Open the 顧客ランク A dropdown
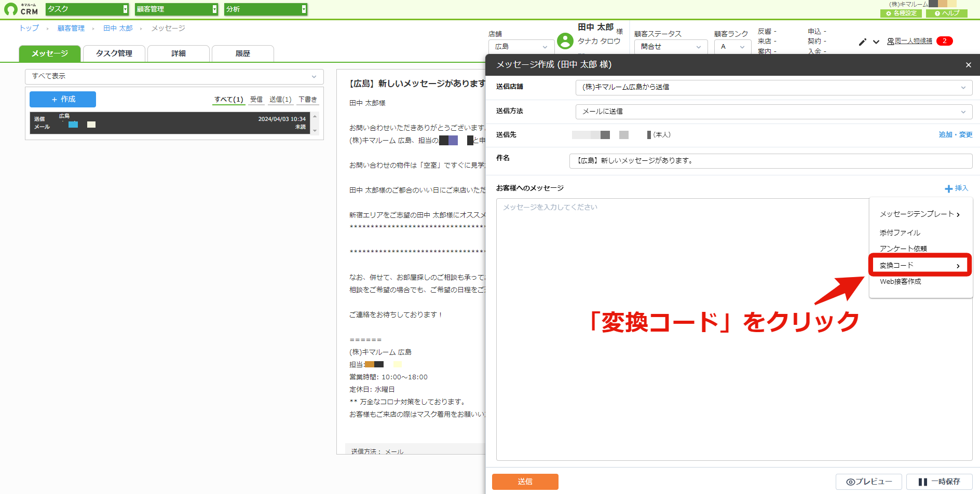980x494 pixels. coord(732,47)
